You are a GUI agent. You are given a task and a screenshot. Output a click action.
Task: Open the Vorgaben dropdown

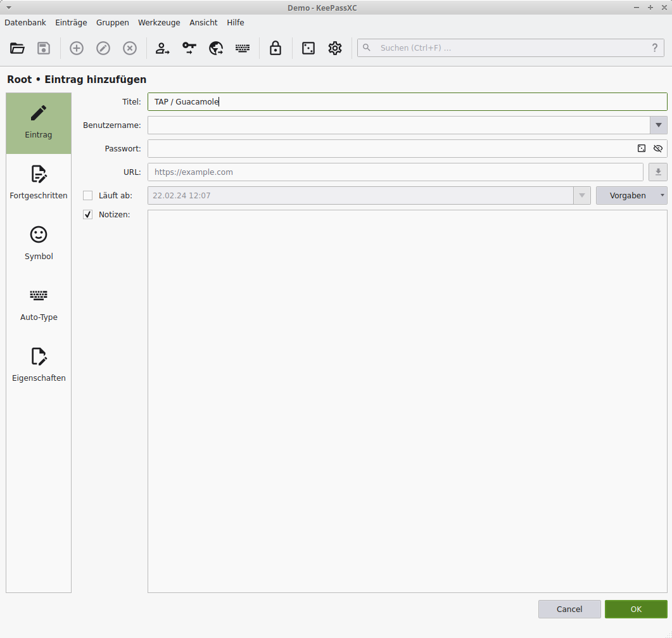(631, 195)
